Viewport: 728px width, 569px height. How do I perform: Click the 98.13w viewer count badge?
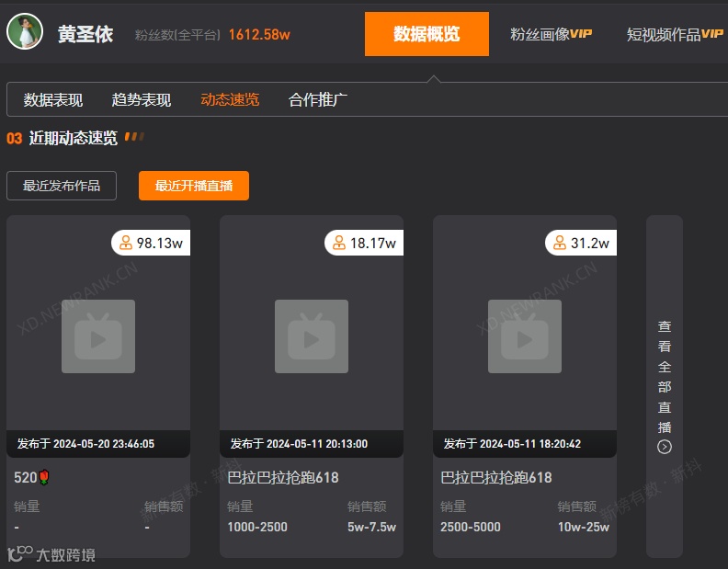[151, 243]
